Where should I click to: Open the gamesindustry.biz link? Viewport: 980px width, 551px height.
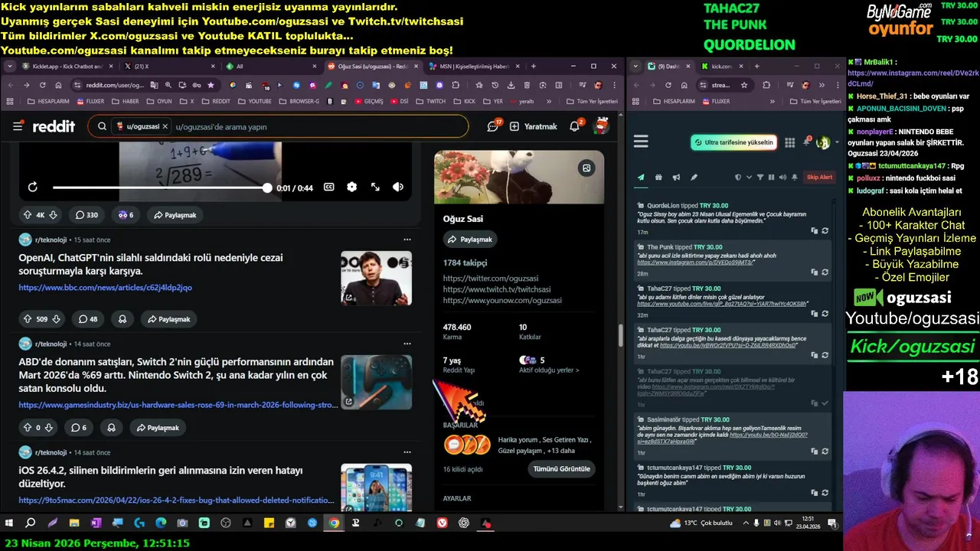(x=178, y=405)
